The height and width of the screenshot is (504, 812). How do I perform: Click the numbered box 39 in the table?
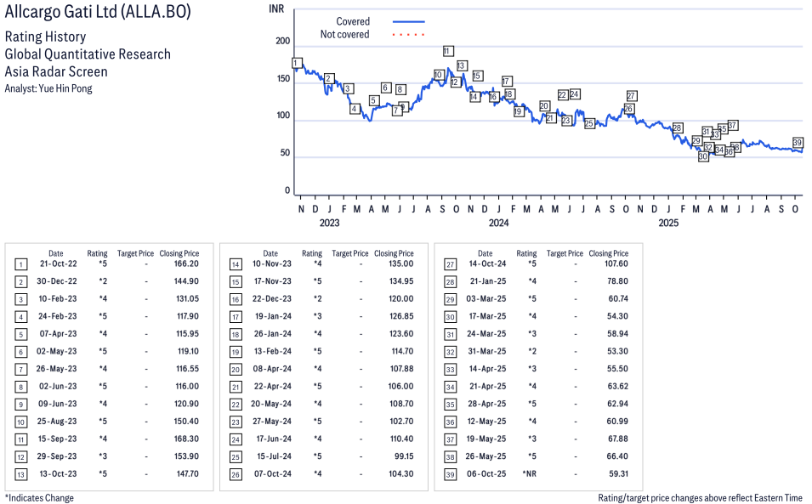(450, 473)
